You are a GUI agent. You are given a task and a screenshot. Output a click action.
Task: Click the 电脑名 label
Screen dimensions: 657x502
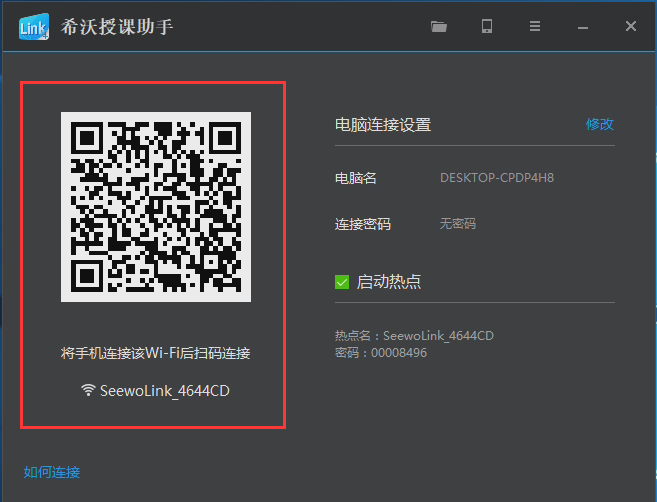point(355,179)
